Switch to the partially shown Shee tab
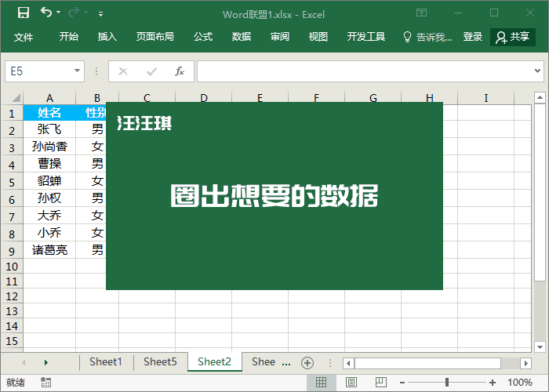549x392 pixels. [264, 362]
